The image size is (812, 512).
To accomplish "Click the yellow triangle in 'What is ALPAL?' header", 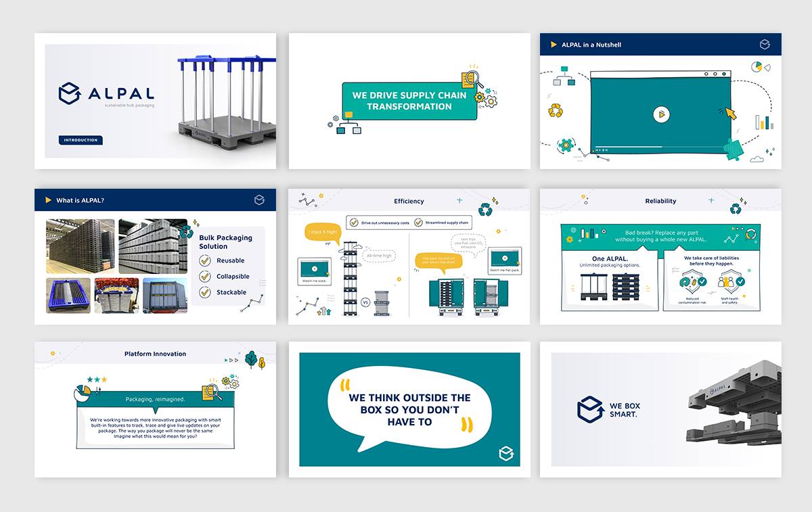I will click(48, 200).
